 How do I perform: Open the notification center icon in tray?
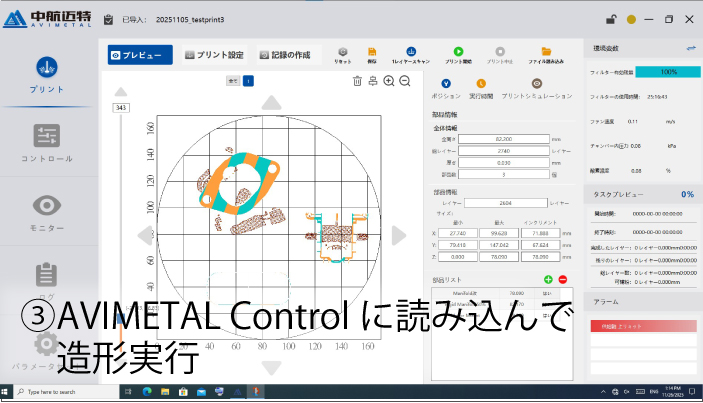tap(692, 392)
